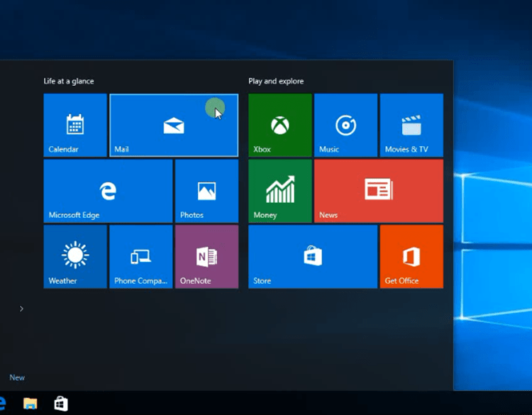Viewport: 532px width, 415px height.
Task: Launch the Xbox tile
Action: pos(280,126)
